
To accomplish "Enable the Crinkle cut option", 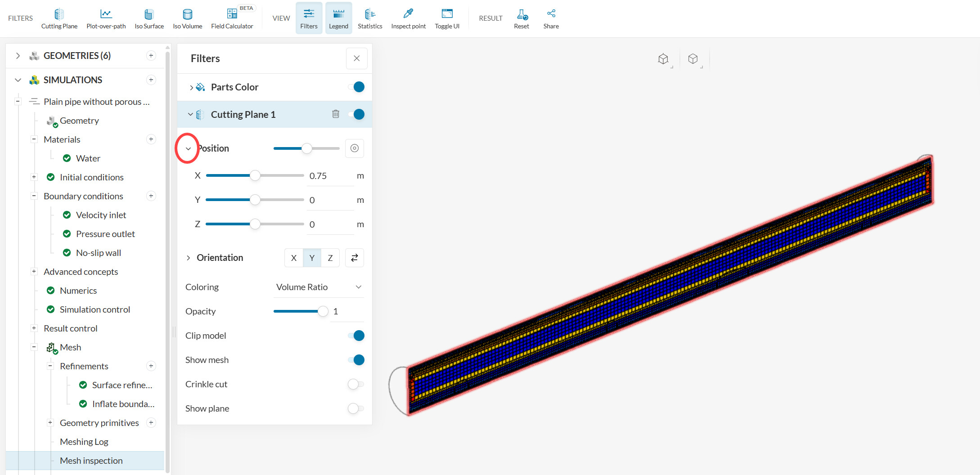I will [355, 384].
